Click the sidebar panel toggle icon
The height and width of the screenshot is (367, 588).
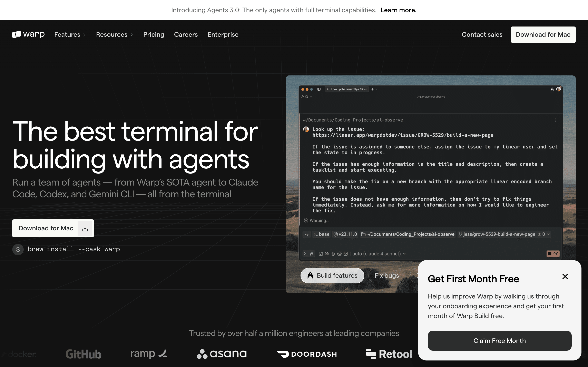click(x=319, y=89)
